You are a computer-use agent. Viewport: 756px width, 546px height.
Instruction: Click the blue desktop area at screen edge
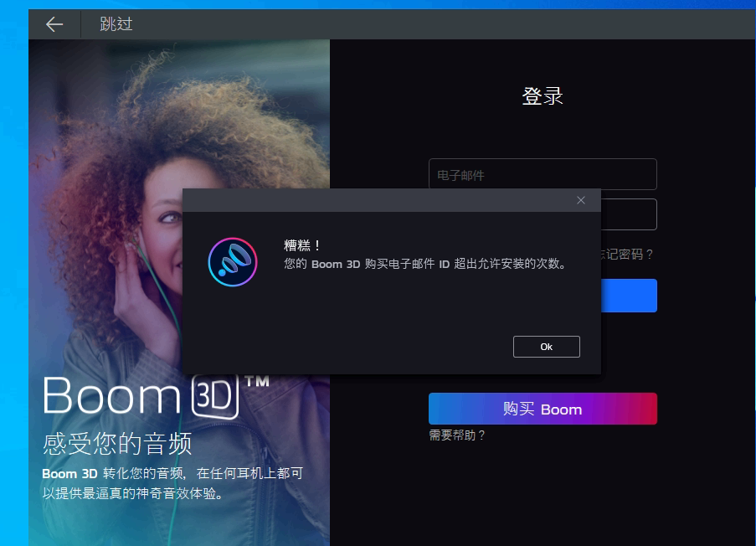13,273
